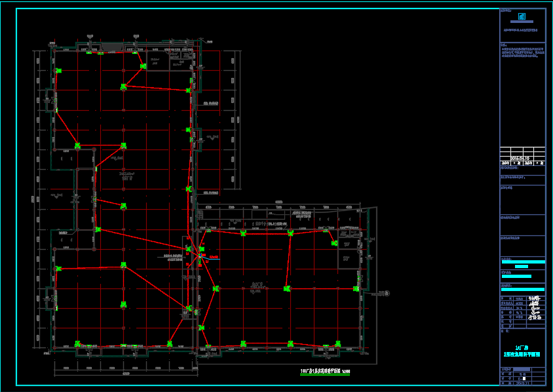The width and height of the screenshot is (553, 392).
Task: Select the central emergency light in the right wing
Action: [x=286, y=288]
